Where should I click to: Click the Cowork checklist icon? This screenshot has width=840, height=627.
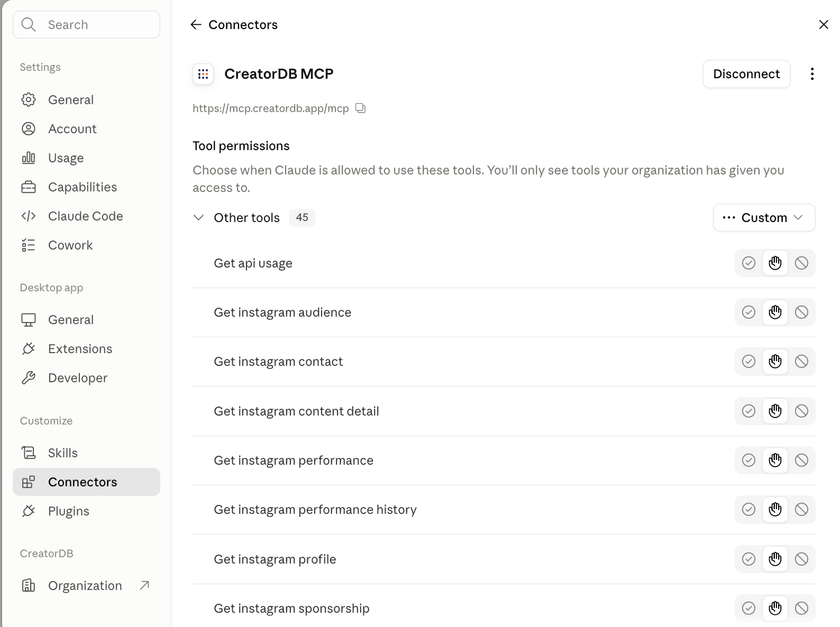click(x=29, y=245)
